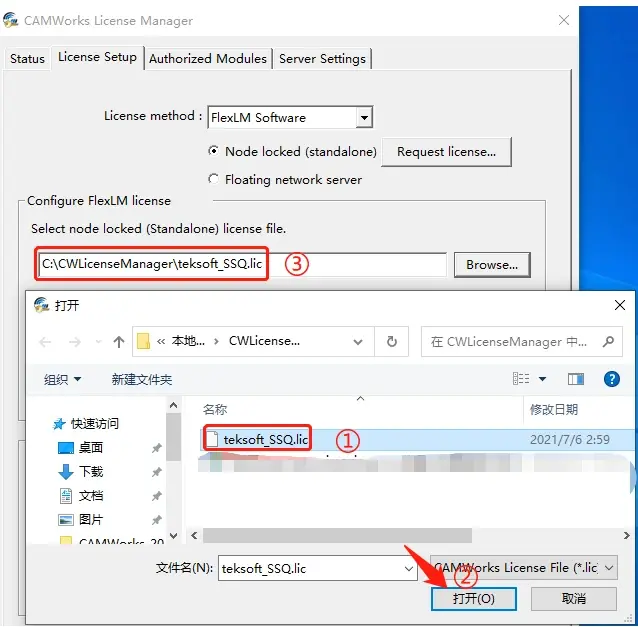Open help with the question mark icon

click(612, 379)
